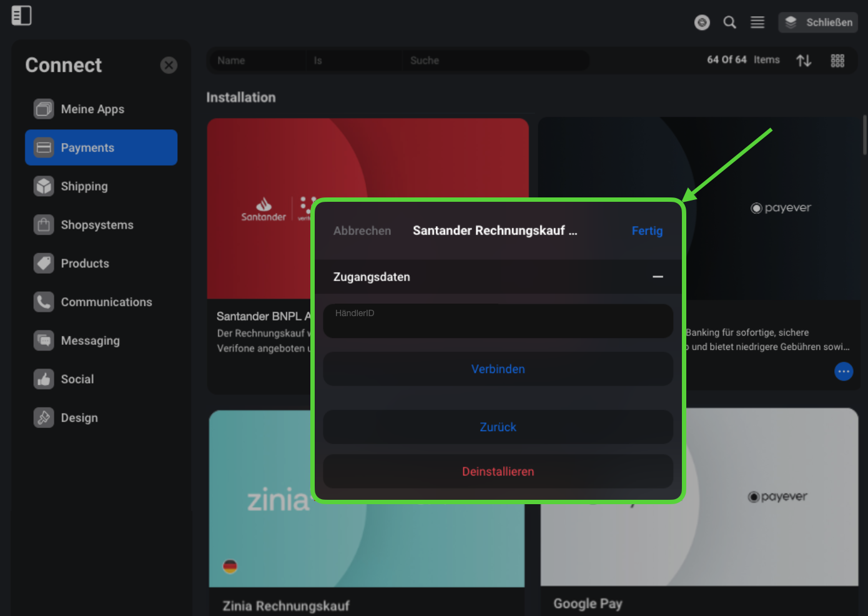
Task: Click the Design brush icon
Action: (44, 418)
